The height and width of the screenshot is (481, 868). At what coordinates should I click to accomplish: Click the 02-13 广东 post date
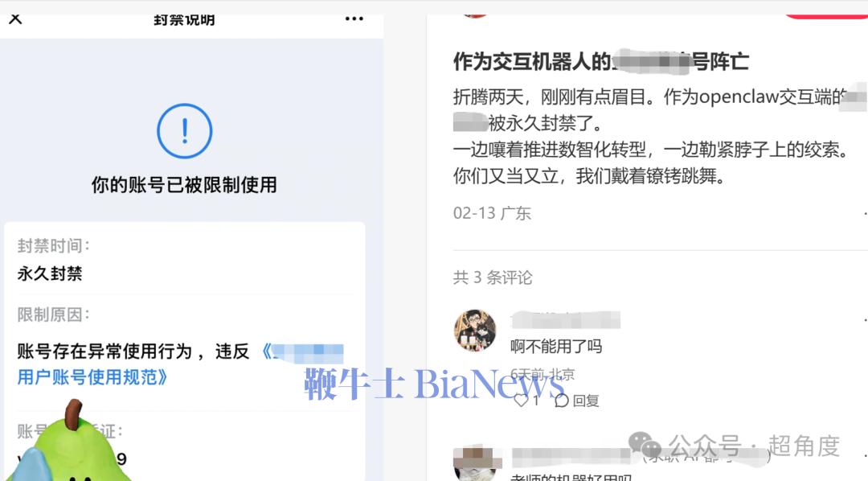click(x=492, y=213)
